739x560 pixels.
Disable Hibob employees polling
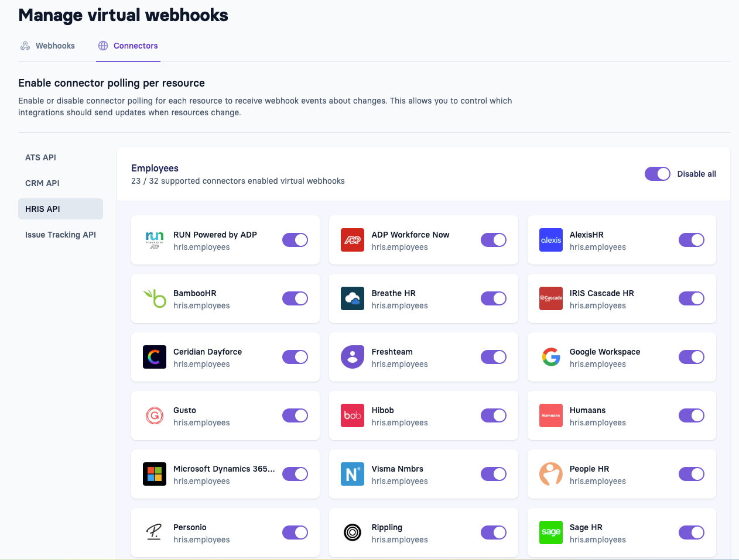coord(494,415)
